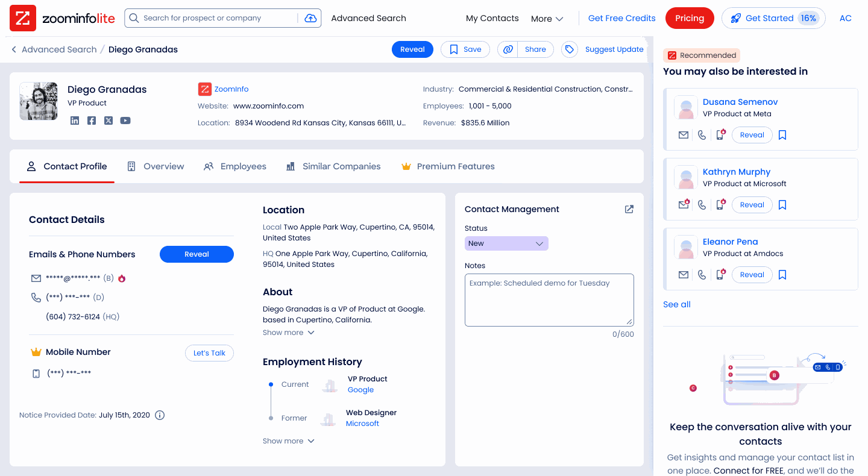The height and width of the screenshot is (476, 868).
Task: Click the cloud upload icon in search bar
Action: point(310,18)
